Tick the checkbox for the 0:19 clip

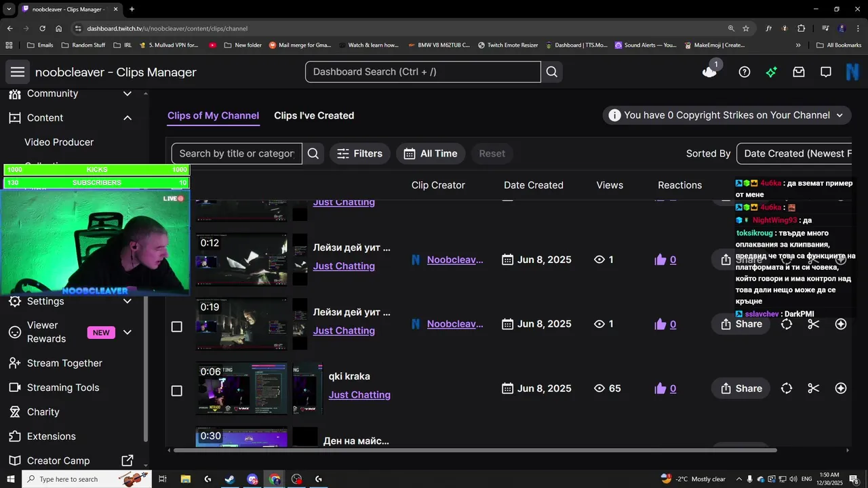point(177,327)
